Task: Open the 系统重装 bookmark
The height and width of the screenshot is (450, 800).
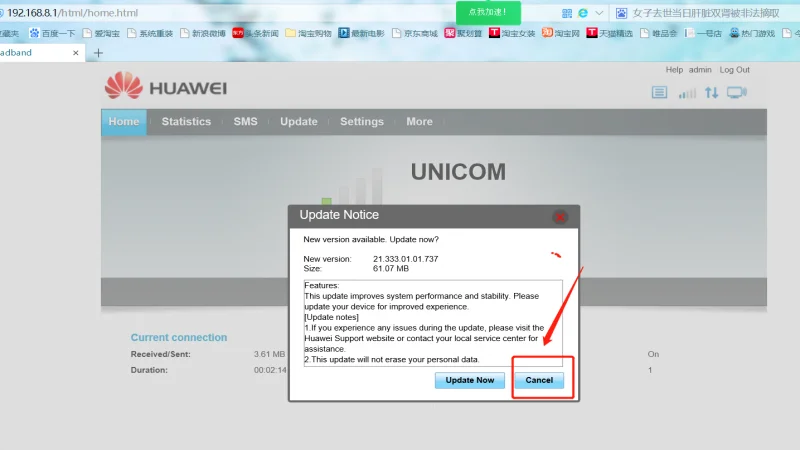Action: click(150, 33)
